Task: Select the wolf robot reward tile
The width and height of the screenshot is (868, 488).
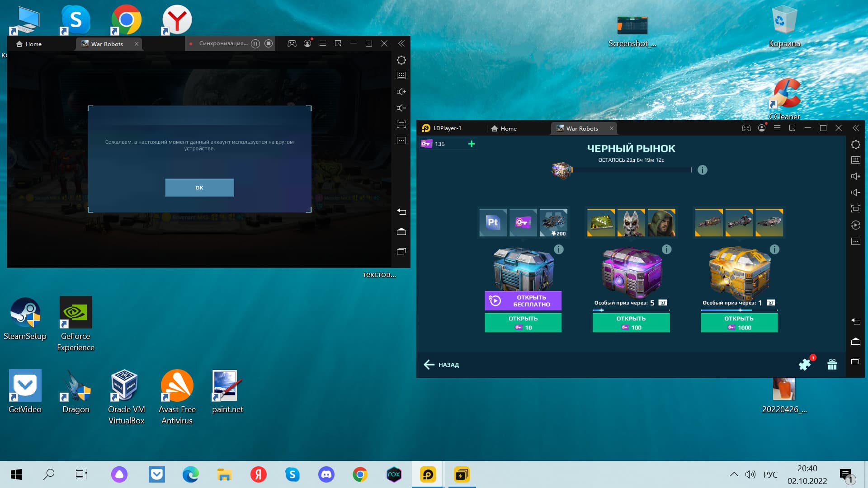Action: [x=631, y=222]
